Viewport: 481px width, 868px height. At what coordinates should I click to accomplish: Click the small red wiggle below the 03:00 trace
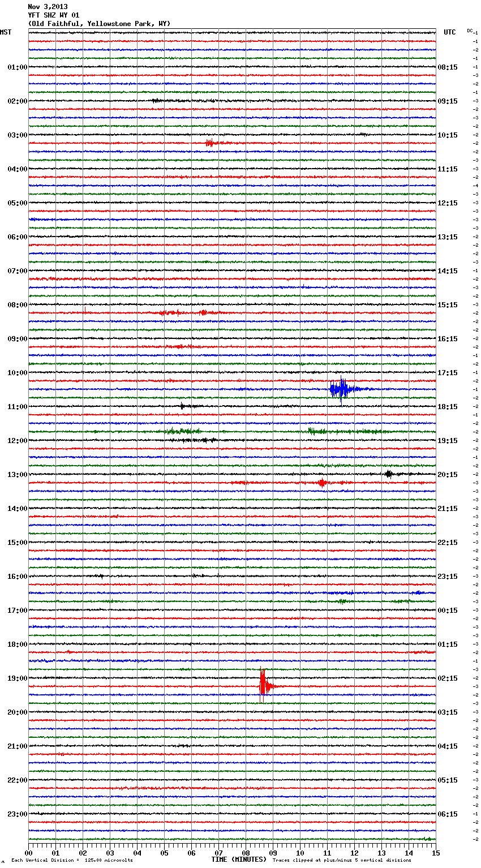[x=211, y=143]
